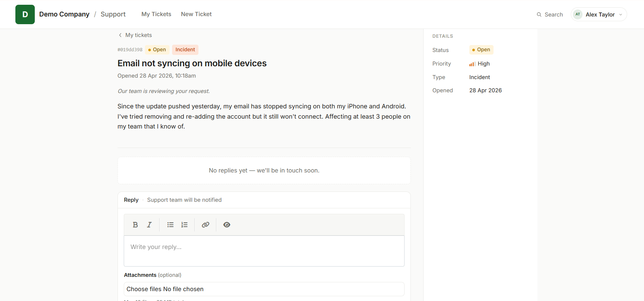Insert a bulleted list in the reply
Screen dimensions: 644x301
click(x=170, y=225)
